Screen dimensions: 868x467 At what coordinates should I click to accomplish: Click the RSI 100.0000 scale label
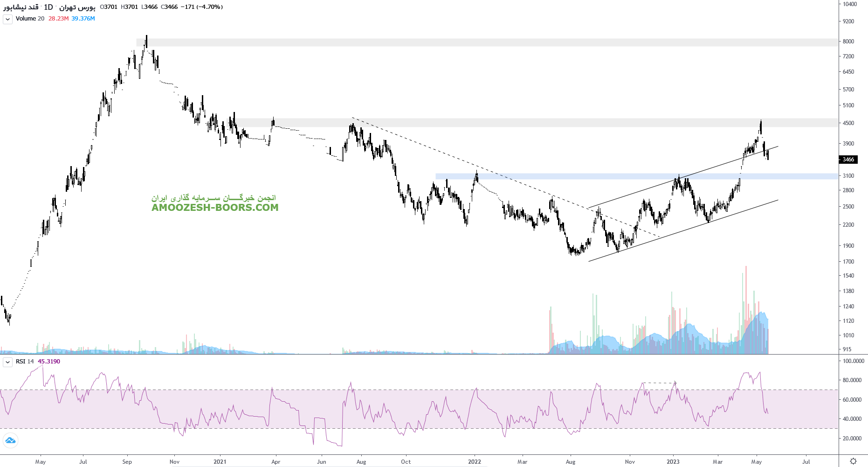853,361
